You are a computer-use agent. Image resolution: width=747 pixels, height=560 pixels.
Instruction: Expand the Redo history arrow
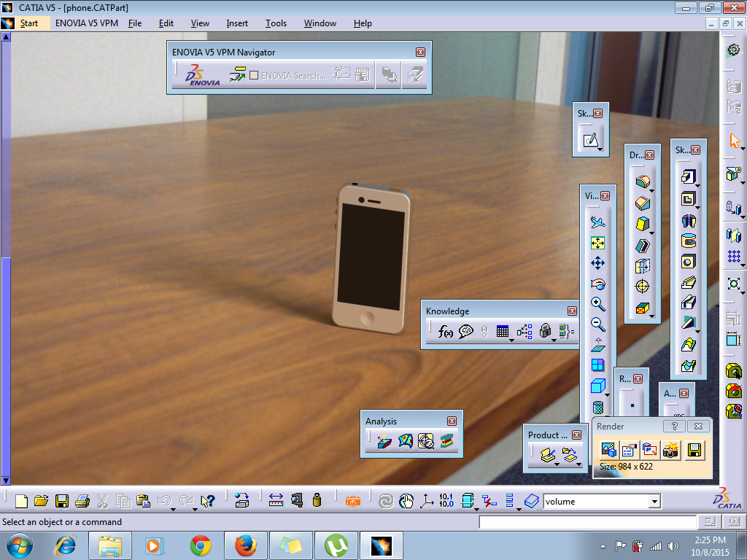(195, 508)
